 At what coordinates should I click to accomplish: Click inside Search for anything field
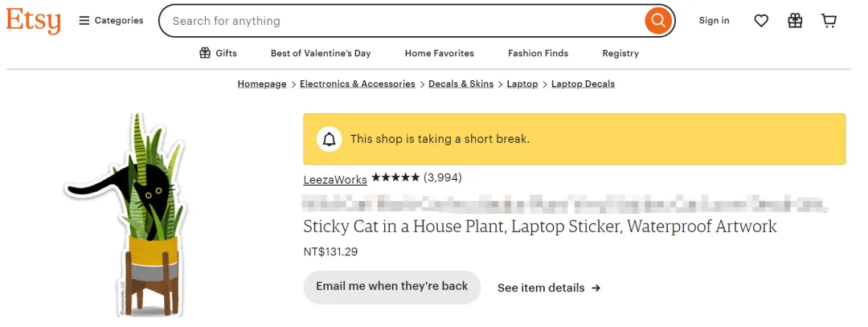(x=402, y=21)
